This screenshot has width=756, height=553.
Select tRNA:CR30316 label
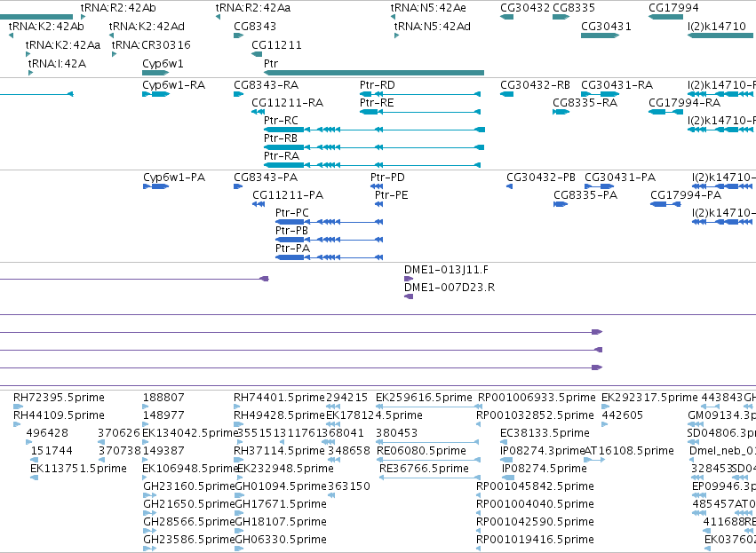click(x=151, y=45)
